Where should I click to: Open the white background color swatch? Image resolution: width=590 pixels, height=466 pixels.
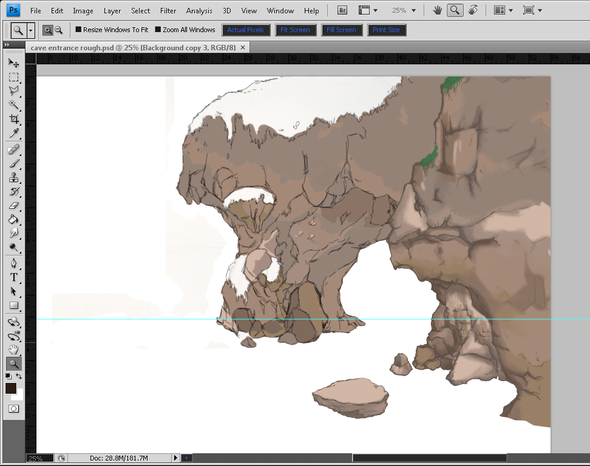pyautogui.click(x=19, y=395)
